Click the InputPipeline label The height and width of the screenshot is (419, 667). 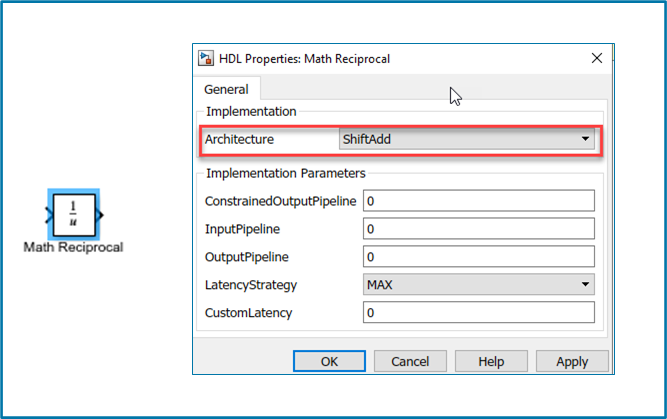tap(242, 229)
